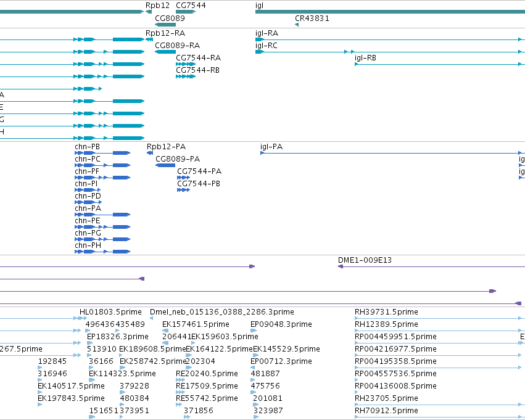525x420 pixels.
Task: Click the chn-PC protein label
Action: coord(88,159)
